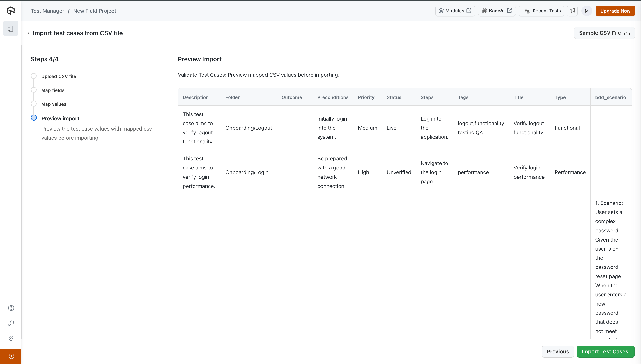This screenshot has width=641, height=364.
Task: Click the announcements megaphone icon
Action: coord(572,11)
